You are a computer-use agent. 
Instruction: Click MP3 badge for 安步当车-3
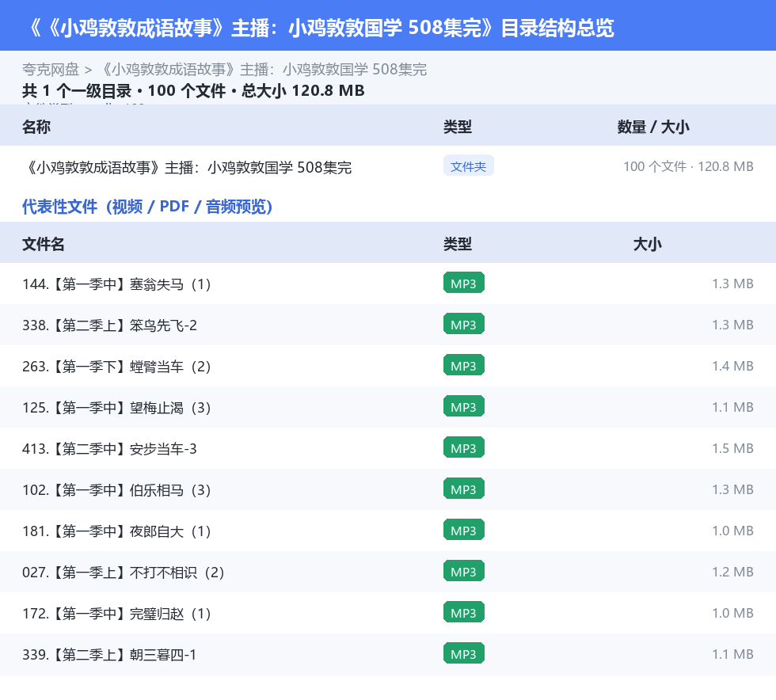(464, 447)
